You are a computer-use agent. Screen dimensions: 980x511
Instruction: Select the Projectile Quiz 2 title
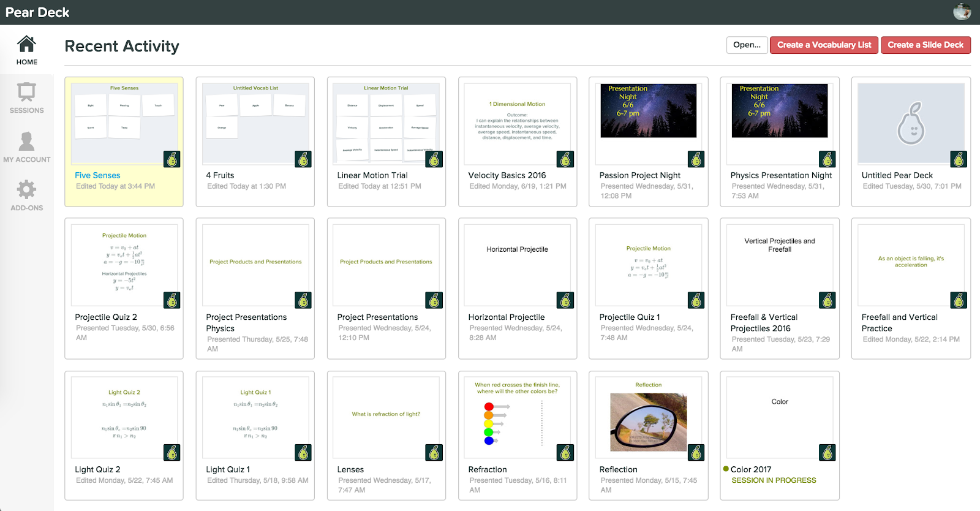tap(106, 317)
